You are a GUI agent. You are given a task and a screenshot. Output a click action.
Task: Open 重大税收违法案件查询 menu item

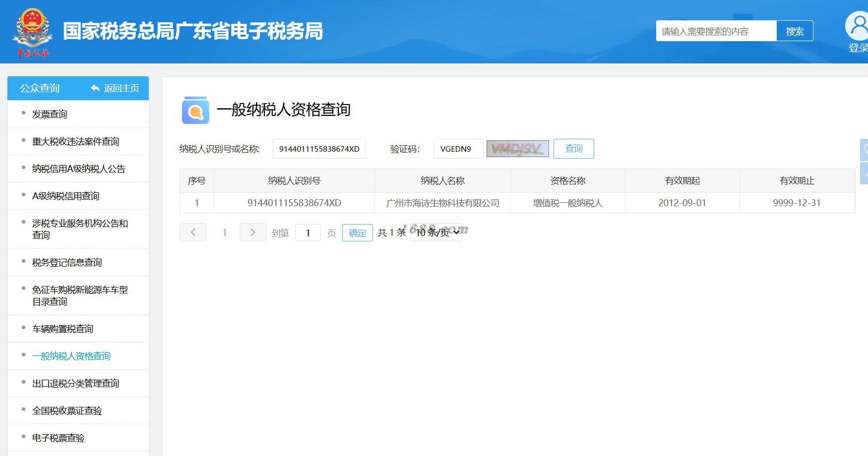coord(75,141)
